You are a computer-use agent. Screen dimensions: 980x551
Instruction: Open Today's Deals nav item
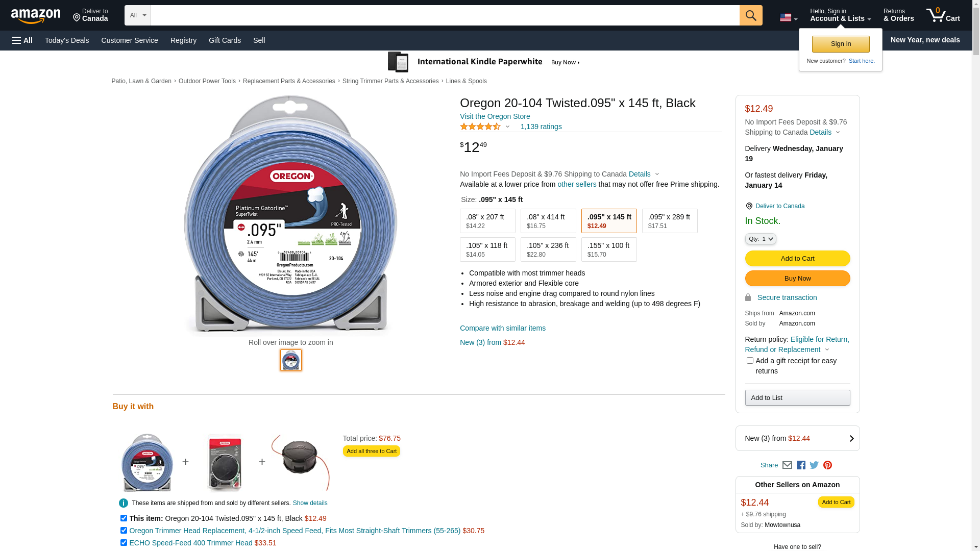coord(67,40)
